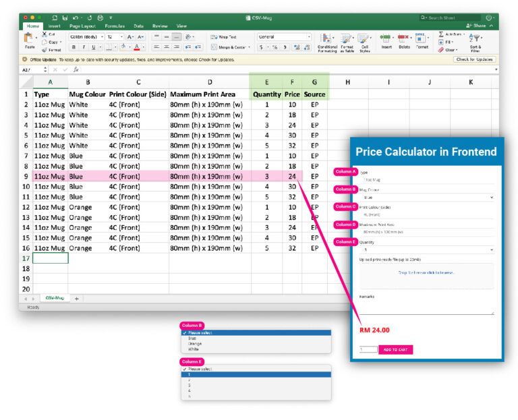Toggle middle vertical alignment
518x420 pixels.
(167, 36)
